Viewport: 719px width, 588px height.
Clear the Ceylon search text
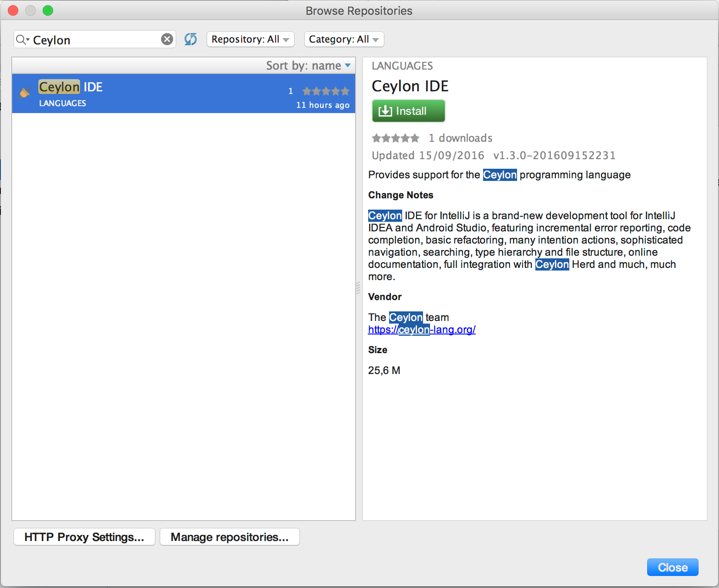(167, 40)
